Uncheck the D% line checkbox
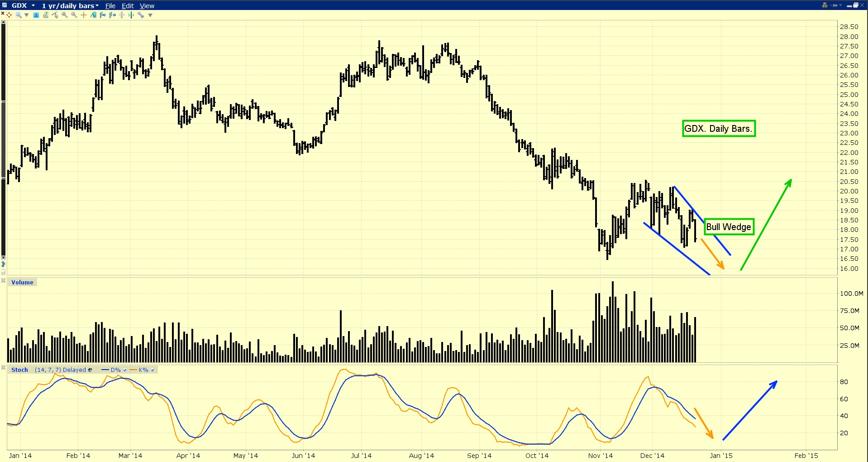Screen dimensions: 868x462 tap(125, 370)
